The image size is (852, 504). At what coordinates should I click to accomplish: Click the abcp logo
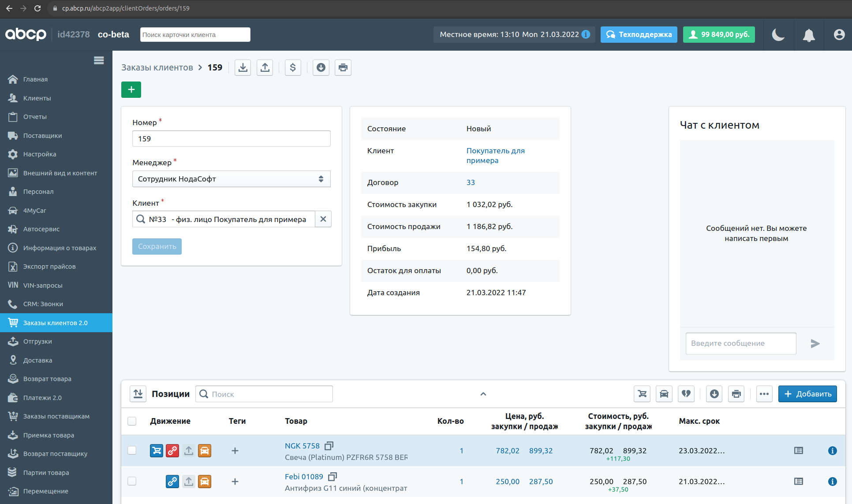(26, 34)
